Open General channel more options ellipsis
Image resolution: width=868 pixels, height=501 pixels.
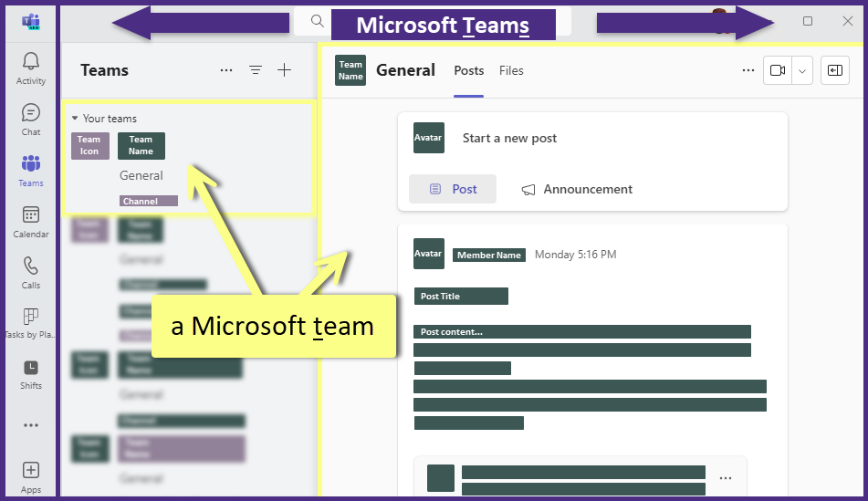click(x=748, y=70)
